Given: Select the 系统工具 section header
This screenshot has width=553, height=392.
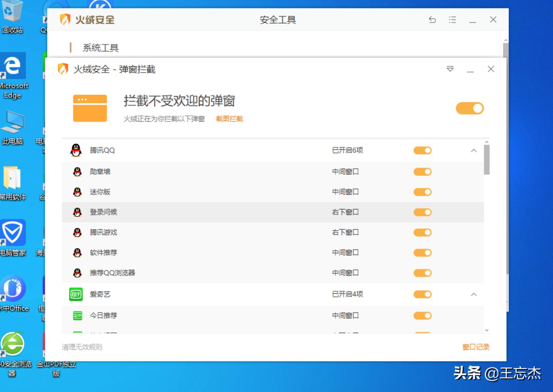Looking at the screenshot, I should pos(100,47).
